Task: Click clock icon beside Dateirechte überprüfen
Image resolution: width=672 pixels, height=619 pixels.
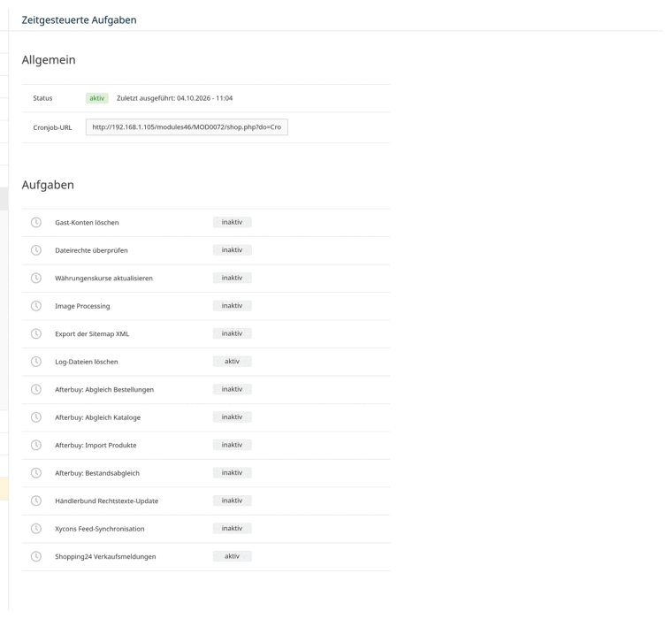Action: (36, 250)
